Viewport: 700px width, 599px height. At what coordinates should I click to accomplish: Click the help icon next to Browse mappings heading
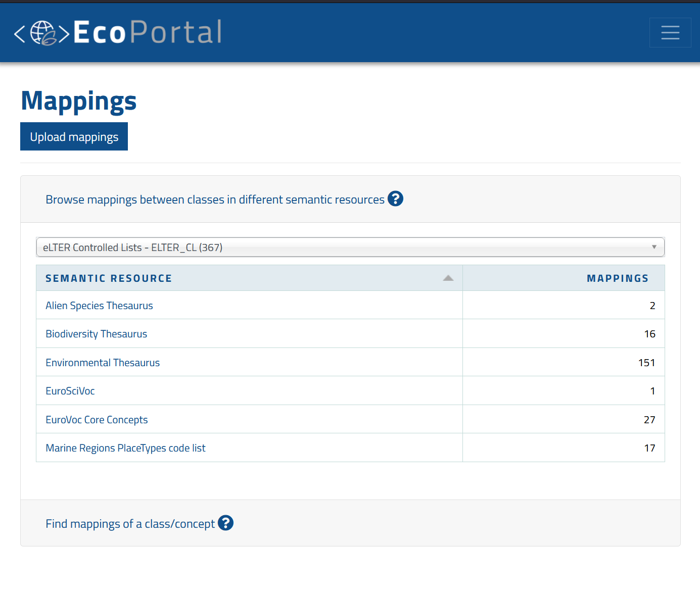396,199
